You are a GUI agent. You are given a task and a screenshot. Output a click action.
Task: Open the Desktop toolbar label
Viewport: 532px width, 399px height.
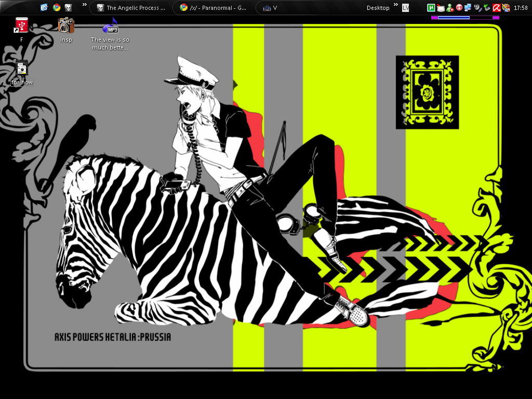(x=378, y=8)
